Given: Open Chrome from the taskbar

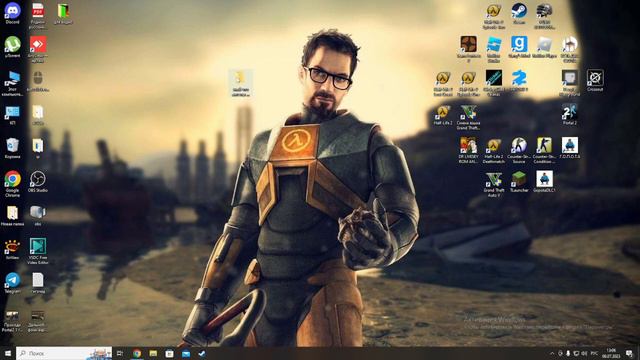Looking at the screenshot, I should pos(137,353).
